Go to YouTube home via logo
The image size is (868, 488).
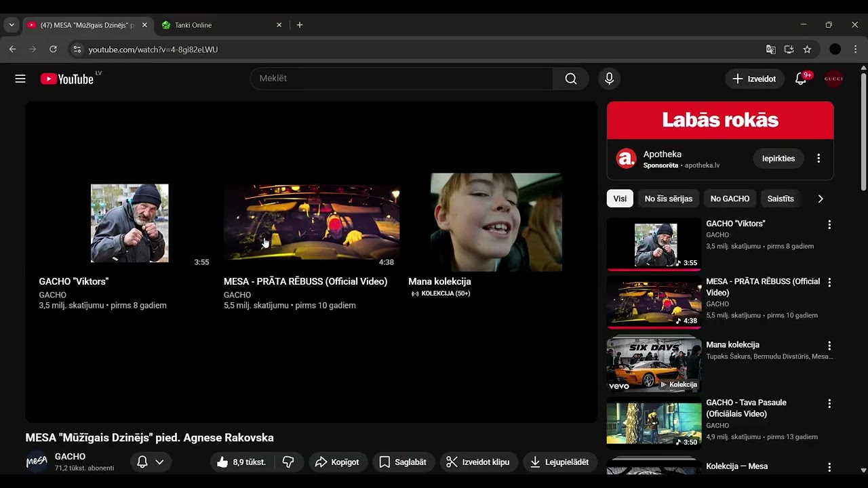[66, 79]
